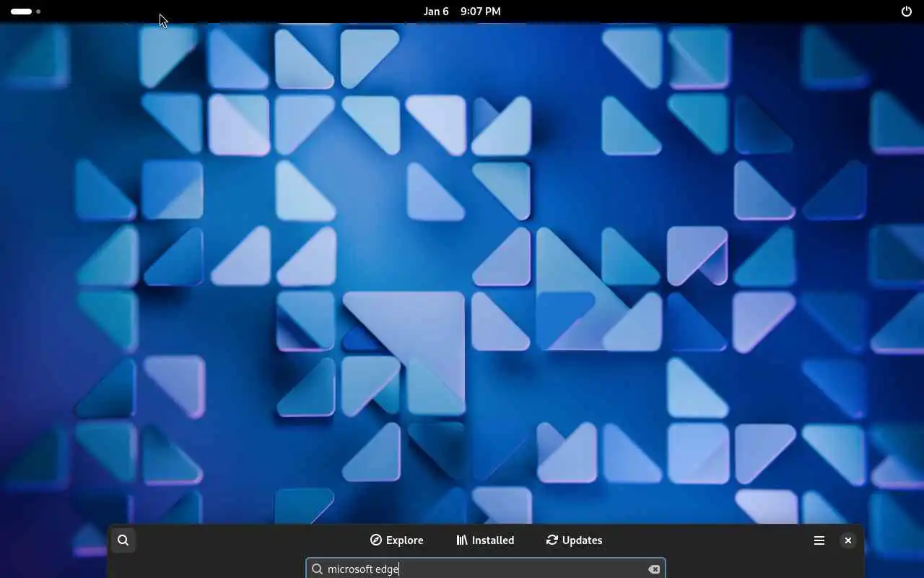This screenshot has height=578, width=924.
Task: Open the Activities overview pill
Action: [x=25, y=12]
